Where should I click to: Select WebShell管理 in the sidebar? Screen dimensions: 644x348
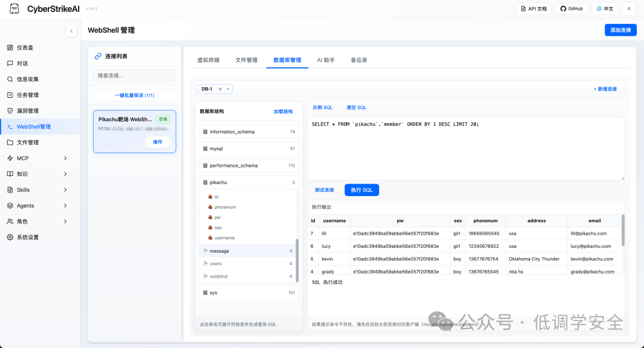tap(40, 126)
